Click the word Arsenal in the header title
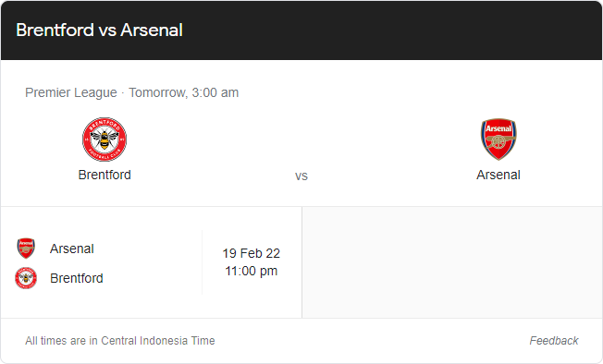Image resolution: width=603 pixels, height=364 pixels. [152, 30]
